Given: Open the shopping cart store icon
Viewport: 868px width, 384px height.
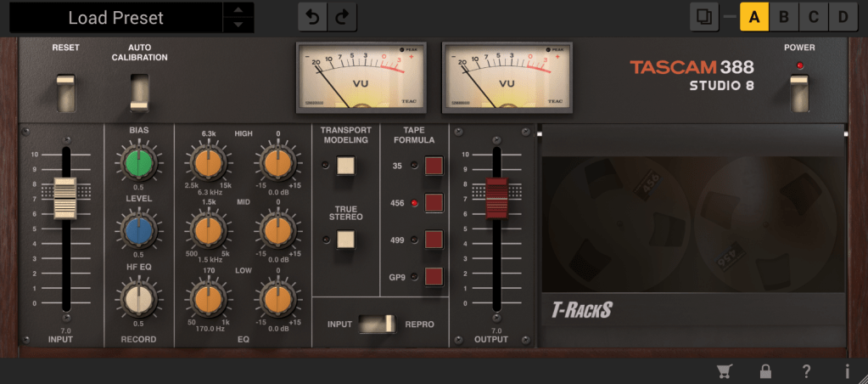Looking at the screenshot, I should coord(724,371).
